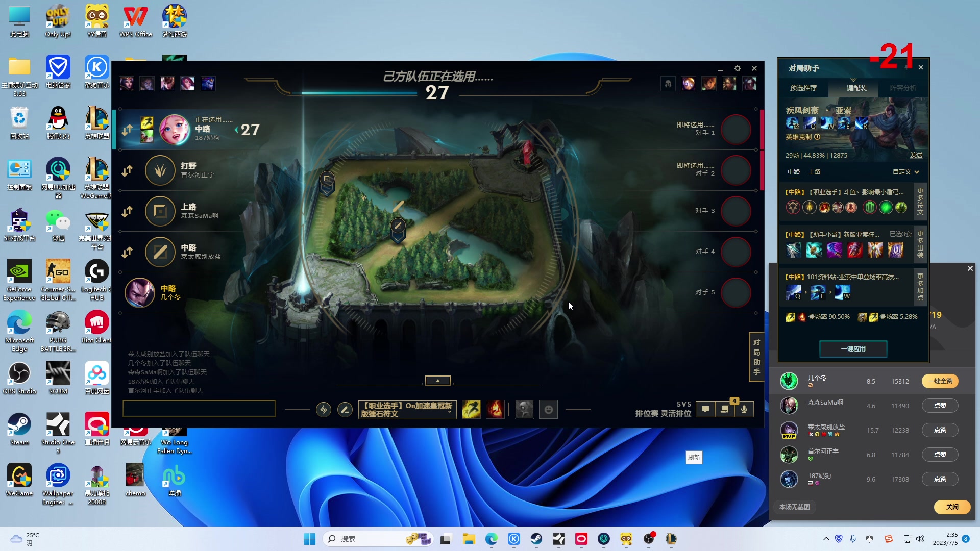Viewport: 980px width, 551px height.
Task: Expand the bottom drawer arrow
Action: (437, 381)
